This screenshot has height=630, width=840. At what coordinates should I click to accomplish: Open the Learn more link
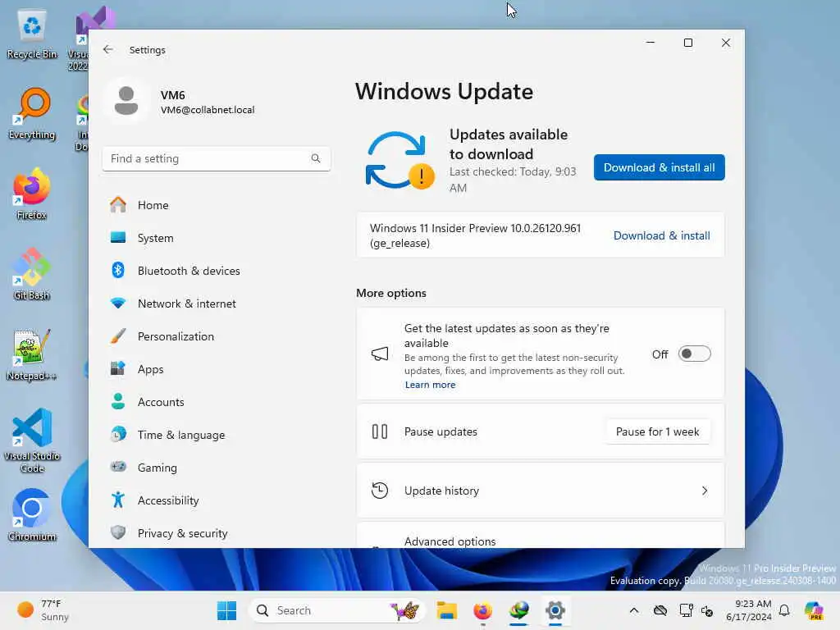click(x=430, y=385)
